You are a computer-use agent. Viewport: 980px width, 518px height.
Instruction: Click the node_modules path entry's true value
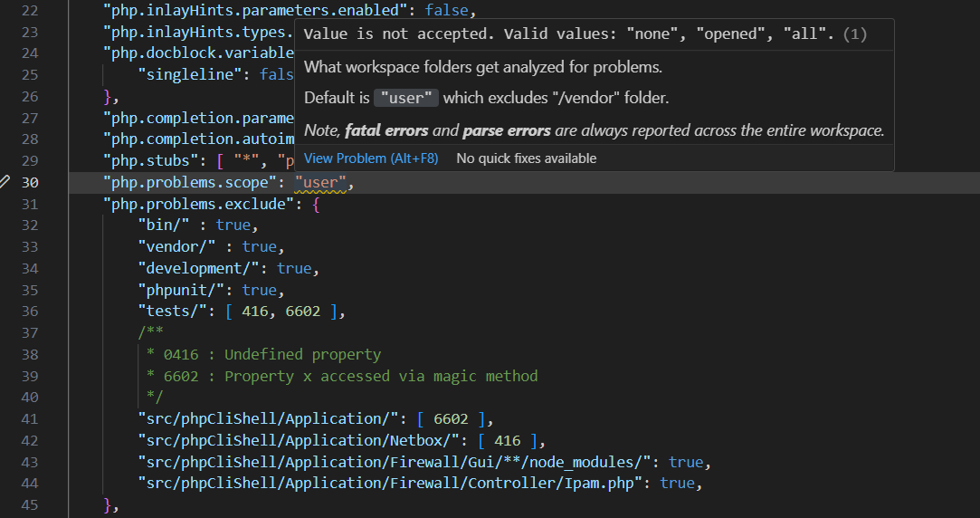pyautogui.click(x=687, y=462)
